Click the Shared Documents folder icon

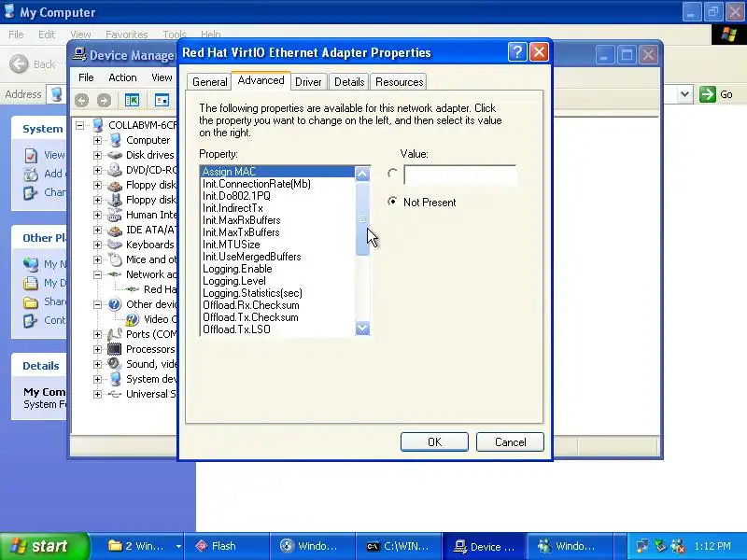point(31,301)
